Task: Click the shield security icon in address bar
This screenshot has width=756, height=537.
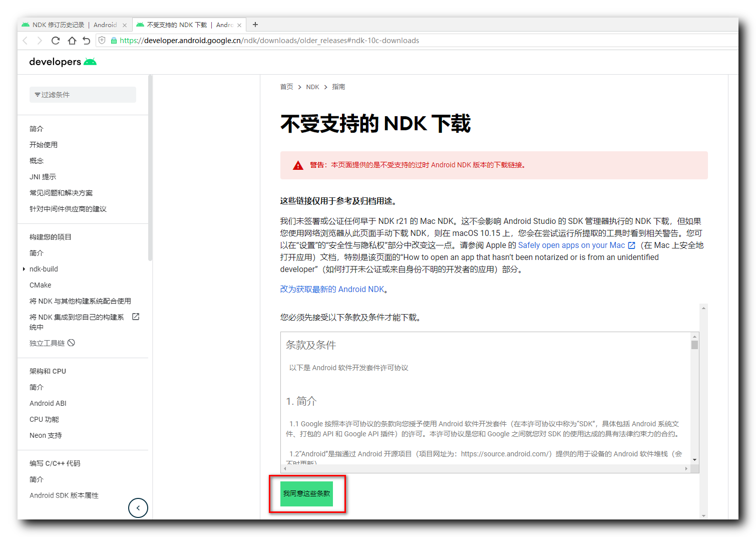Action: (x=102, y=41)
